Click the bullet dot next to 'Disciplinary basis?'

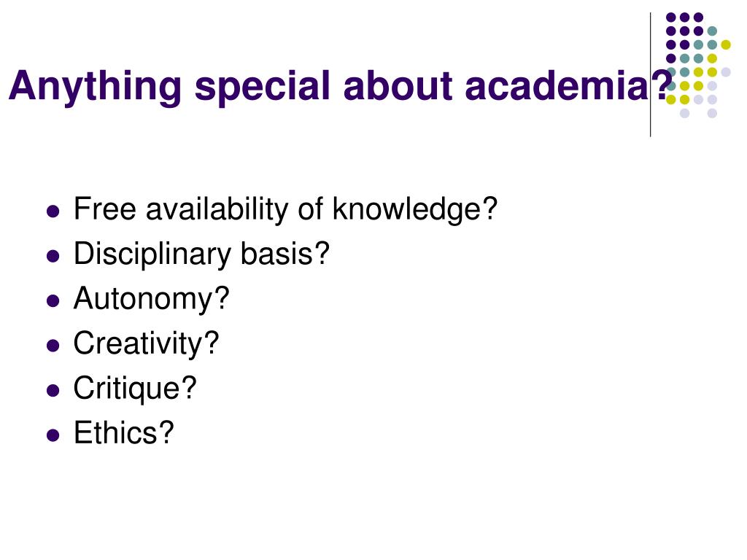point(53,256)
